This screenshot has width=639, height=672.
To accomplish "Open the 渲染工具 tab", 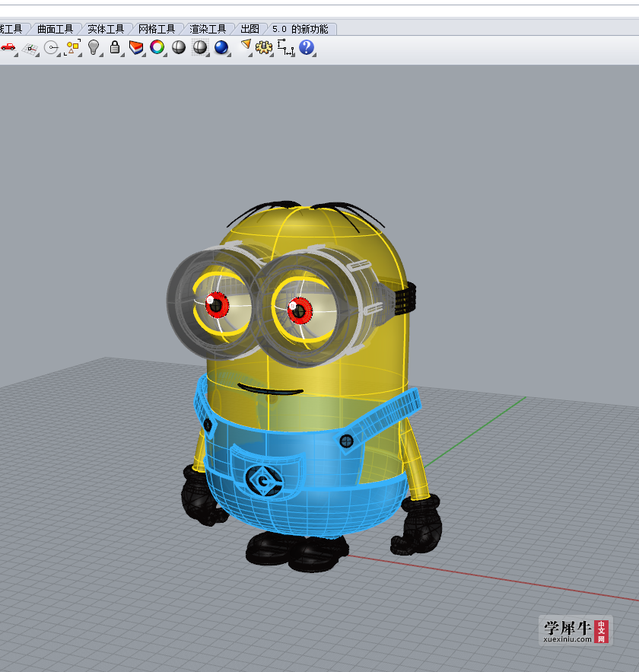I will tap(207, 29).
